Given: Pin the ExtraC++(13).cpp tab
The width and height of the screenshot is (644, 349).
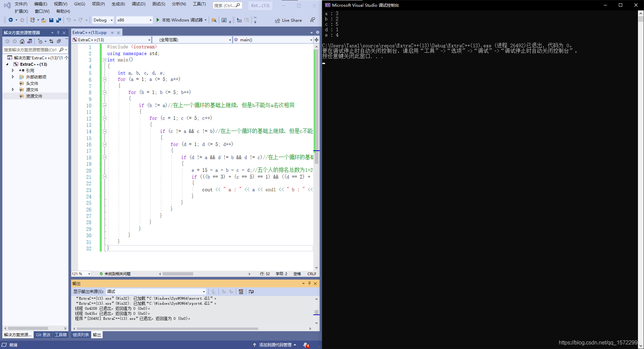Looking at the screenshot, I should point(112,33).
